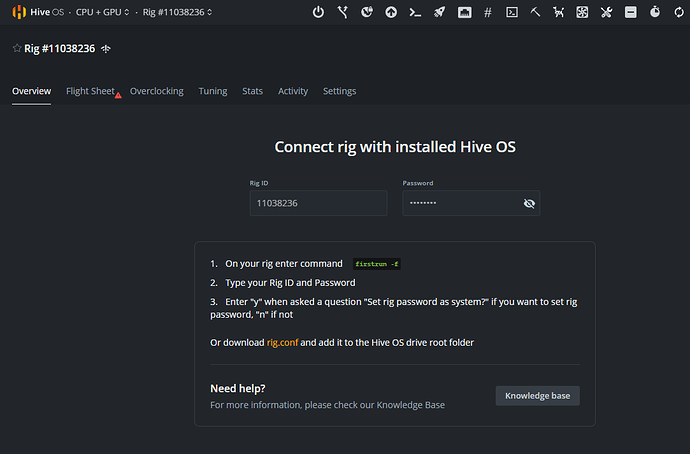Expand the Rig #11038236 breadcrumb selector

pos(177,12)
